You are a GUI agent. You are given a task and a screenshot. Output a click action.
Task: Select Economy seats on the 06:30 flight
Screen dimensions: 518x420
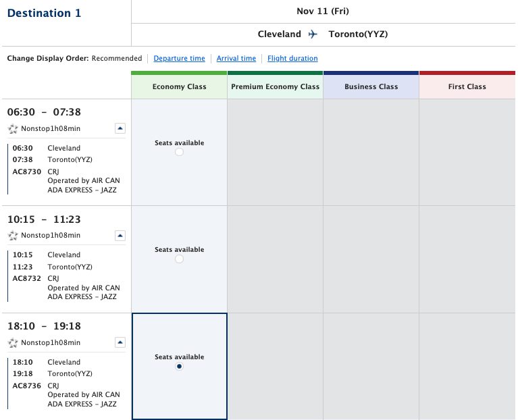(x=179, y=153)
